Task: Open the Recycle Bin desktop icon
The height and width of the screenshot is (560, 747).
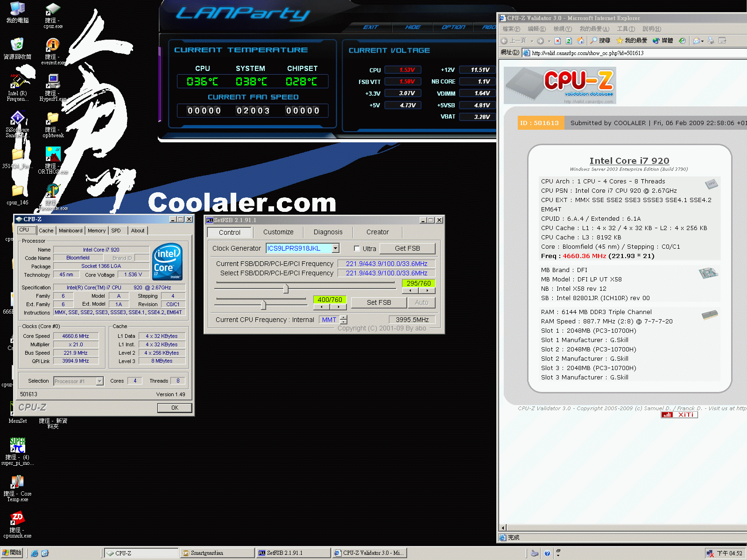Action: [x=17, y=49]
